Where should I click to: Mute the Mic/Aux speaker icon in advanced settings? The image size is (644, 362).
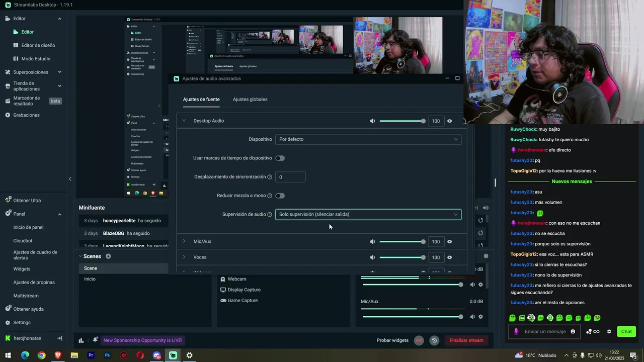(372, 242)
